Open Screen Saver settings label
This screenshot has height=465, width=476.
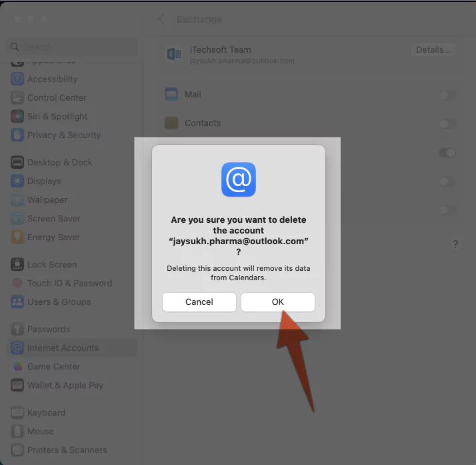coord(54,219)
